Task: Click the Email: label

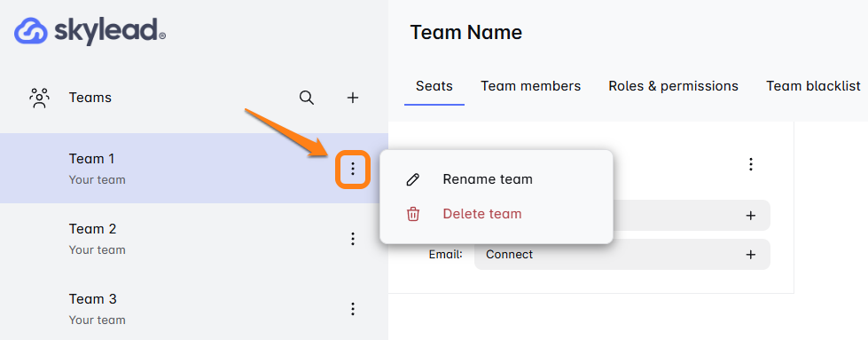Action: pos(446,255)
